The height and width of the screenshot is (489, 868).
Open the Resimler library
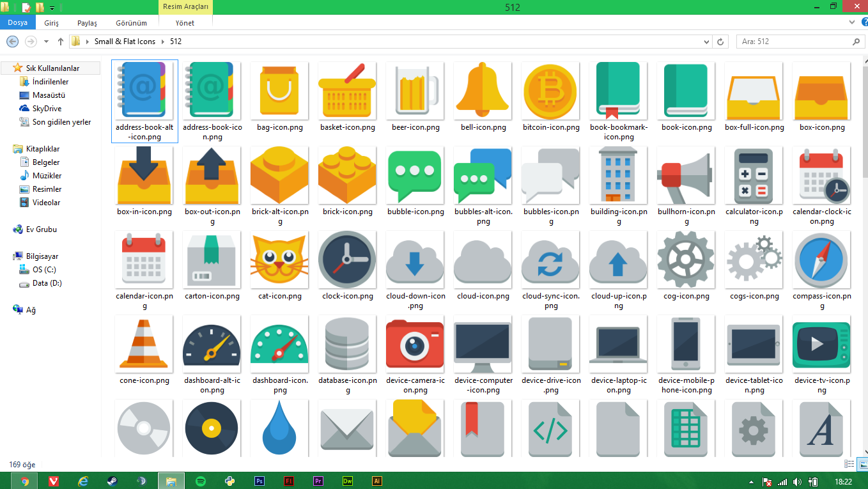(47, 189)
